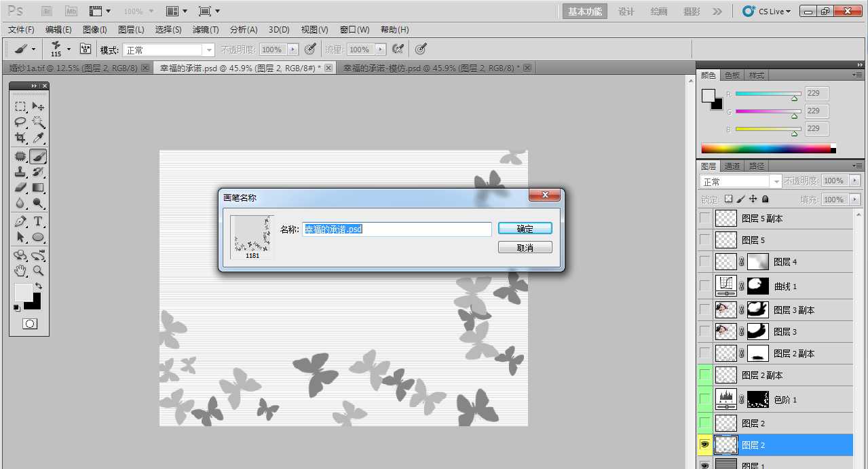Select the Spot Healing Brush tool
The image size is (868, 469).
20,156
